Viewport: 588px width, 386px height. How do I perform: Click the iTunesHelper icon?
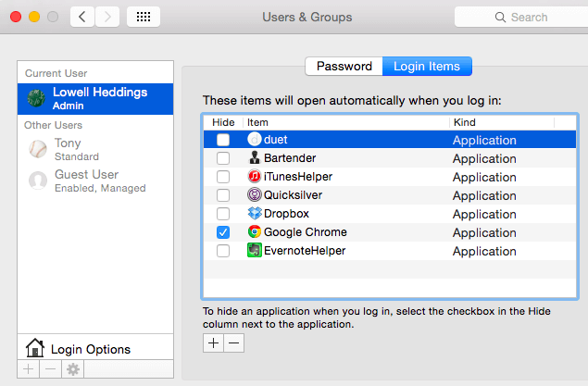tap(255, 177)
